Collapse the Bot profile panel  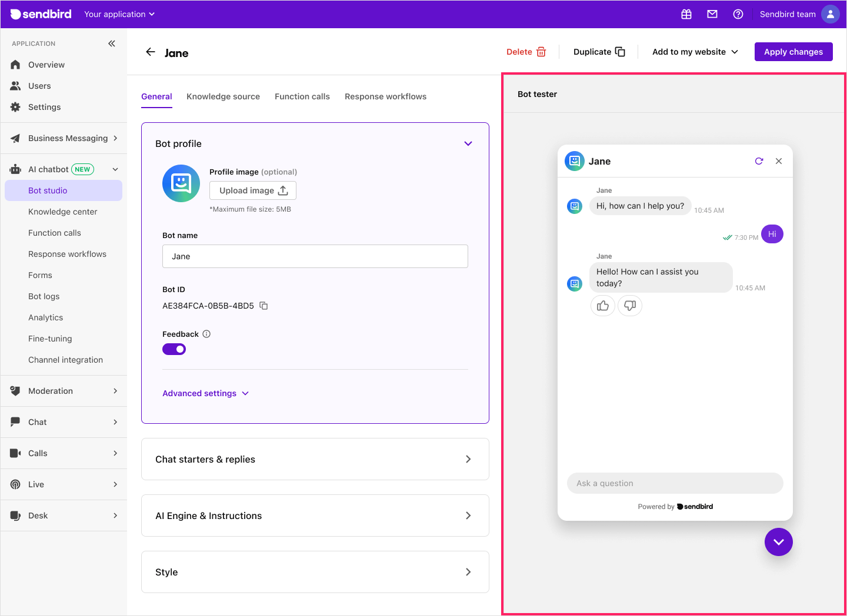click(x=468, y=143)
